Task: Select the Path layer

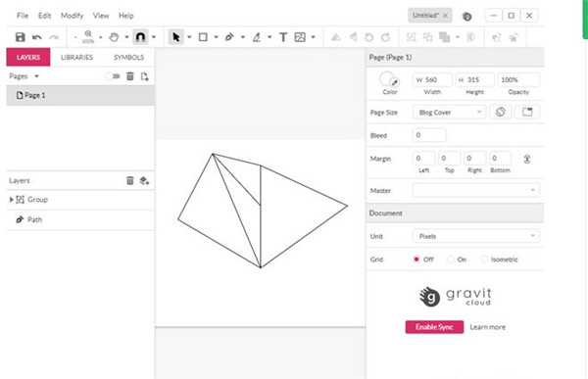Action: click(x=80, y=219)
